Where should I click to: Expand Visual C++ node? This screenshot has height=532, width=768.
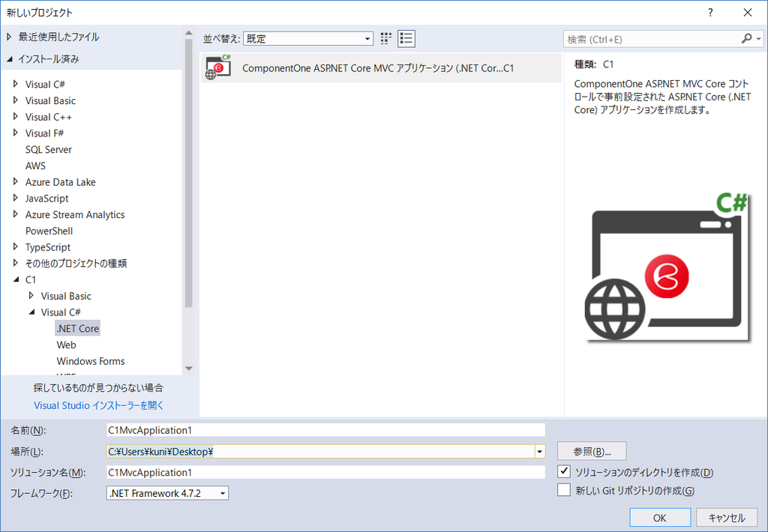tap(15, 116)
